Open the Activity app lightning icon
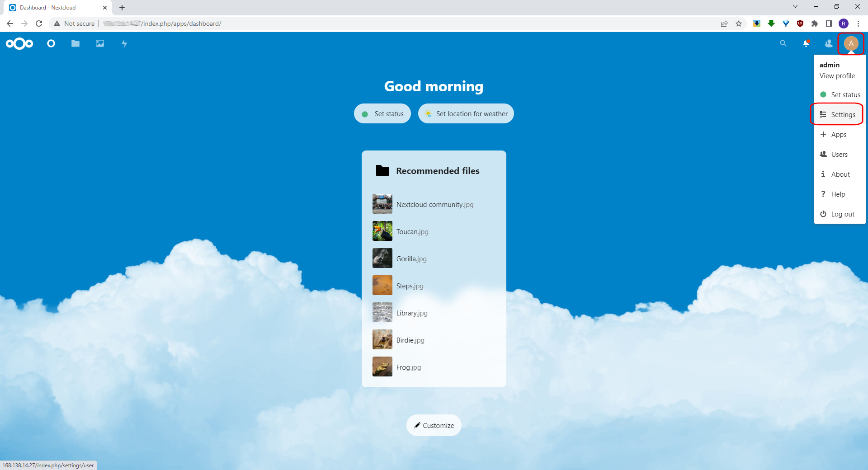 tap(124, 43)
